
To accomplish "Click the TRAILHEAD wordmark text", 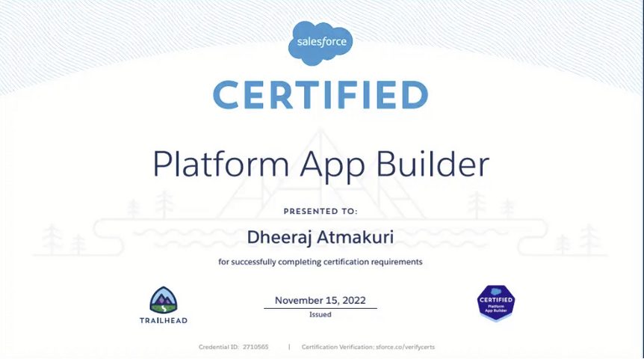I will [x=164, y=320].
